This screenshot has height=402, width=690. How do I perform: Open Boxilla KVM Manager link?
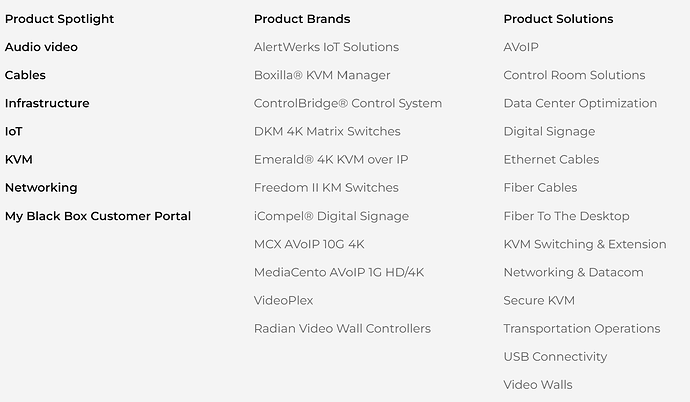[x=322, y=75]
